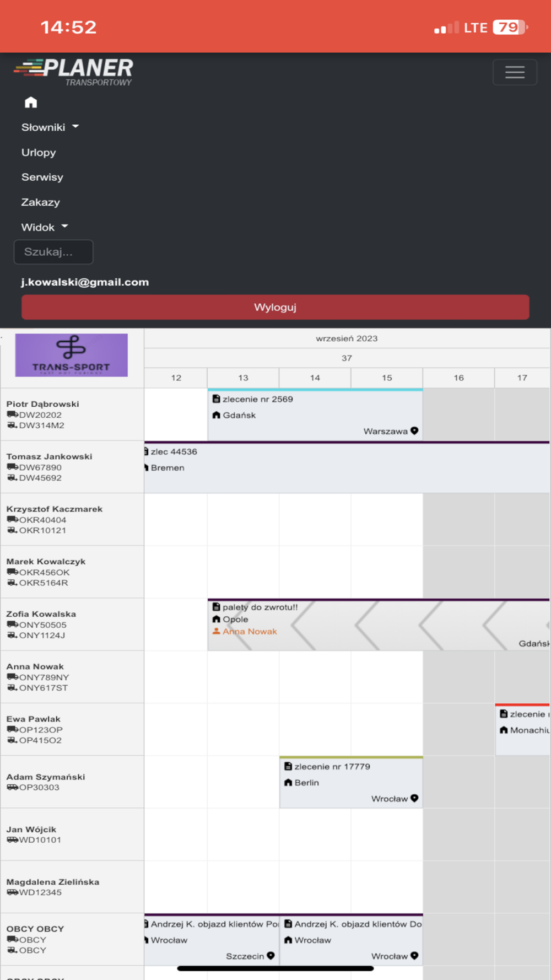The height and width of the screenshot is (980, 551).
Task: Select day 13 column header
Action: coord(243,378)
